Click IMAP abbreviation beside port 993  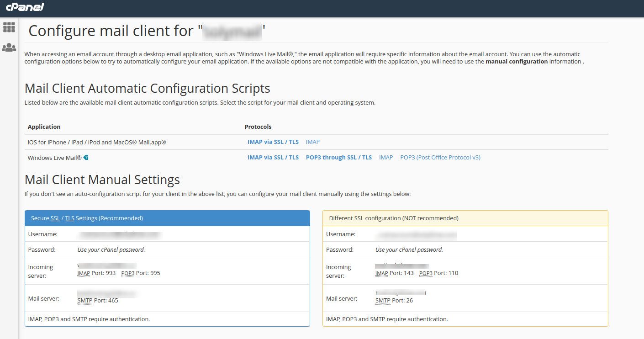coord(83,273)
